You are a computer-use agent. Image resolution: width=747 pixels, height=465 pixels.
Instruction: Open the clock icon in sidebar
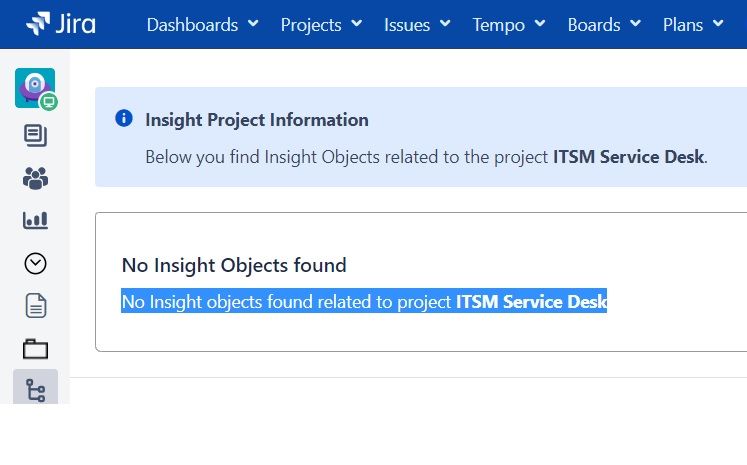coord(35,263)
